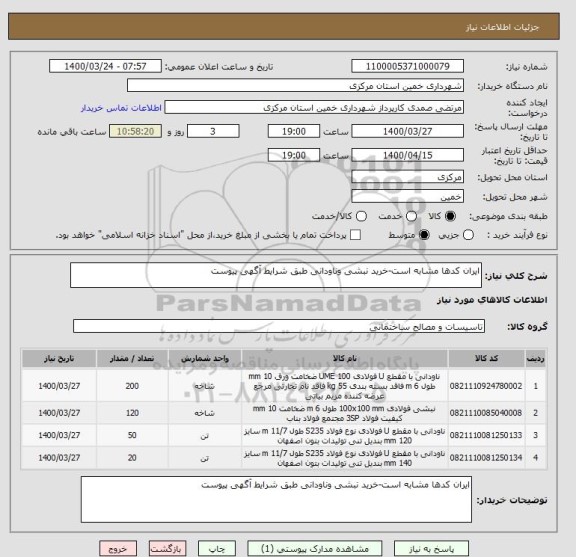Click the request creator name field

(x=314, y=108)
